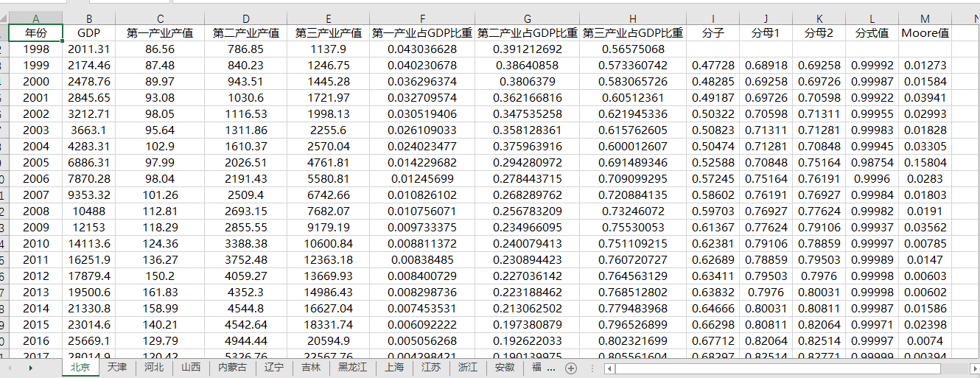Select column H header
The height and width of the screenshot is (378, 980).
click(633, 18)
